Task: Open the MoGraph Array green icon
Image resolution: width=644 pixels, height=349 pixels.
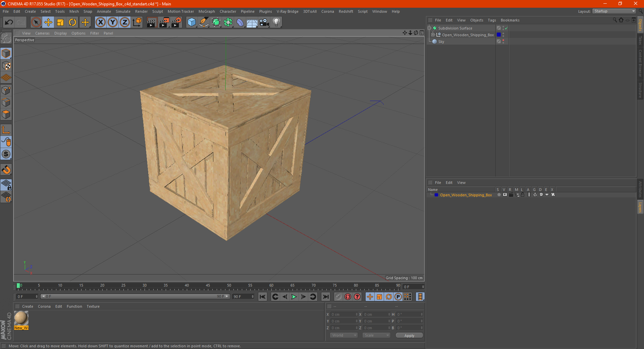Action: [x=228, y=22]
